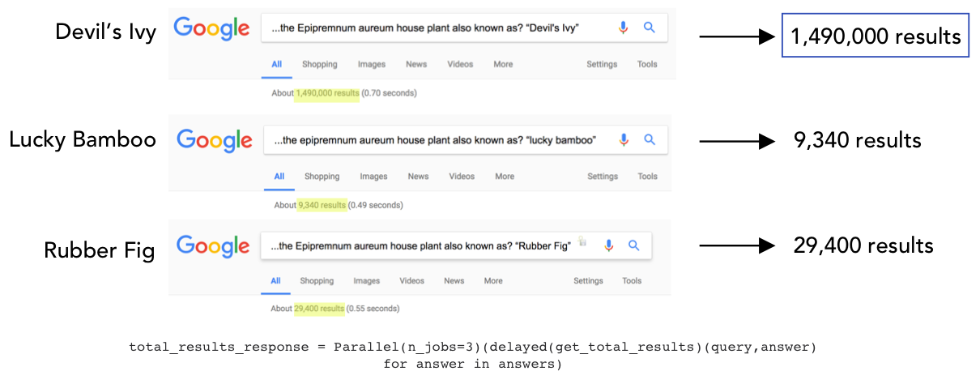Click magnifier icon in lucky bamboo search
This screenshot has height=384, width=980.
(x=649, y=140)
